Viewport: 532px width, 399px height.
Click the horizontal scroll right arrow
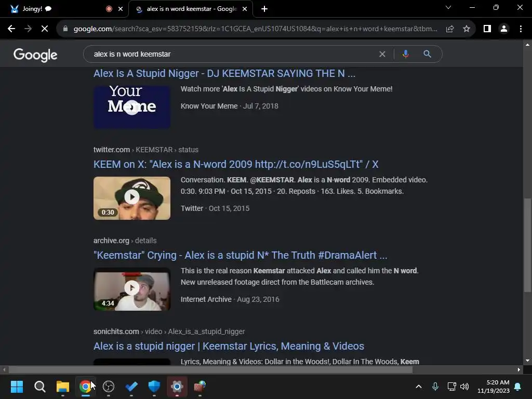coord(519,369)
